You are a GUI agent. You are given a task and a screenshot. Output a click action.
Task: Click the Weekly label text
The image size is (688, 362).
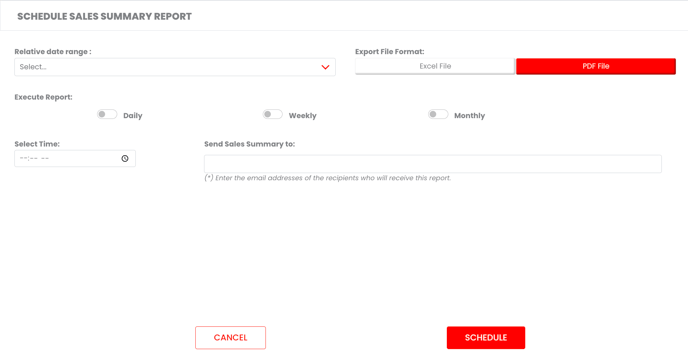pos(302,115)
